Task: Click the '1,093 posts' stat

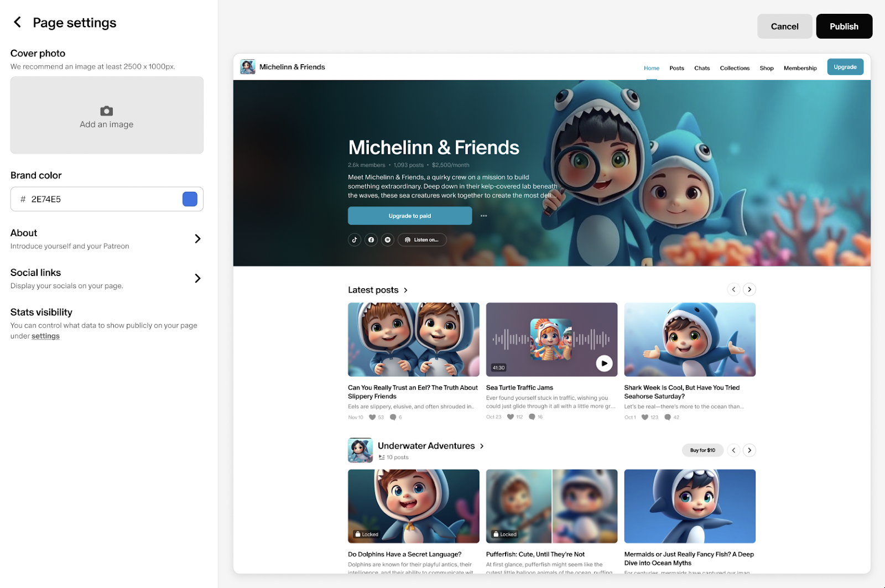Action: 408,165
